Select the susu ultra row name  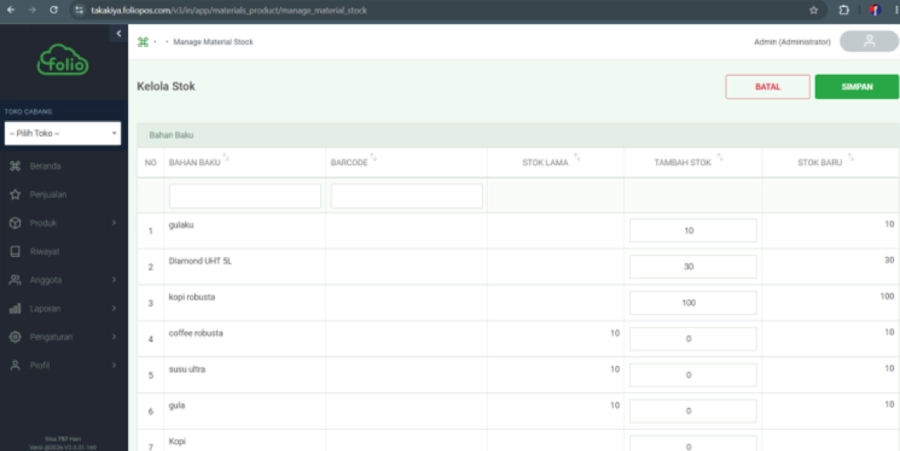[187, 370]
